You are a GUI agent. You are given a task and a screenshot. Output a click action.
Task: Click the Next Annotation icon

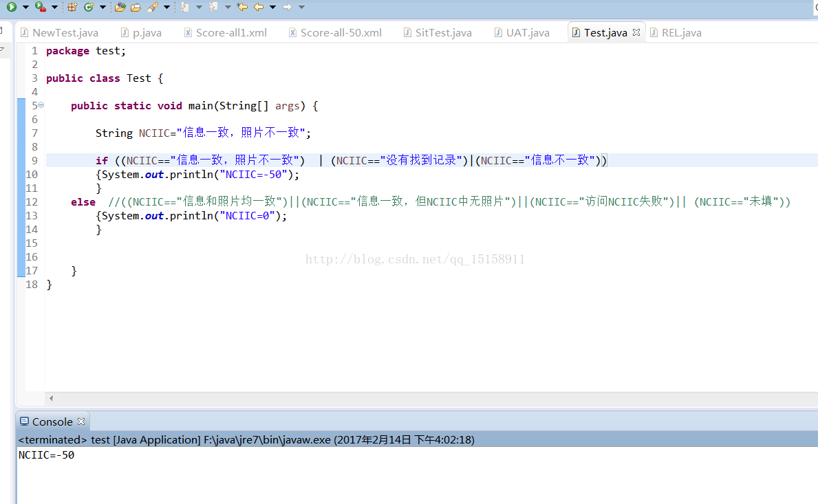[x=184, y=7]
